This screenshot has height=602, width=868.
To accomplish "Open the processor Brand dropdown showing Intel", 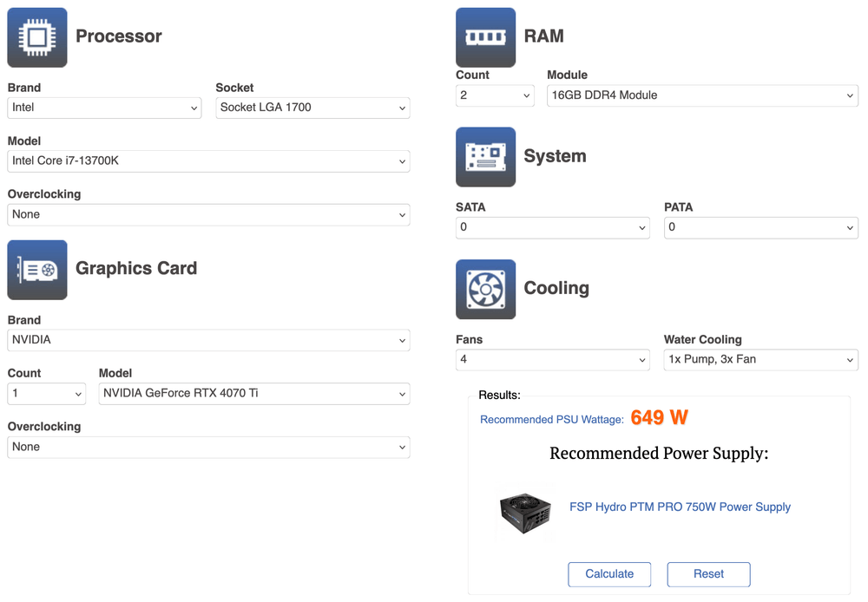I will pos(104,108).
